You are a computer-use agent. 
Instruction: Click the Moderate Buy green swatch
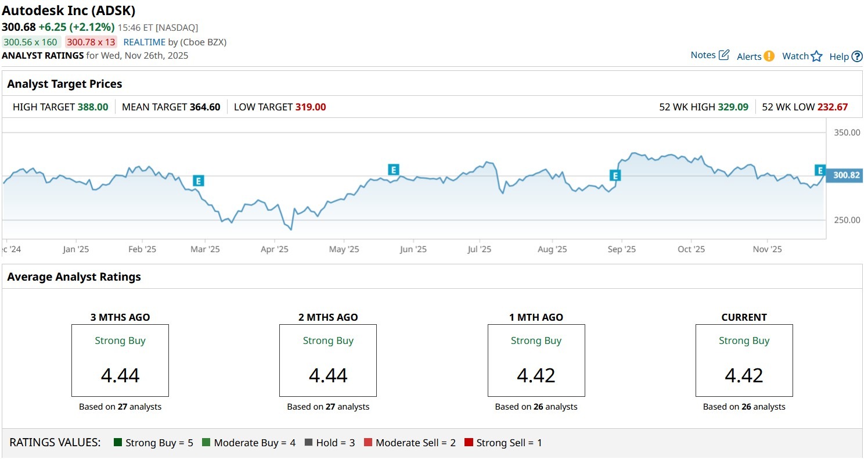pos(206,443)
